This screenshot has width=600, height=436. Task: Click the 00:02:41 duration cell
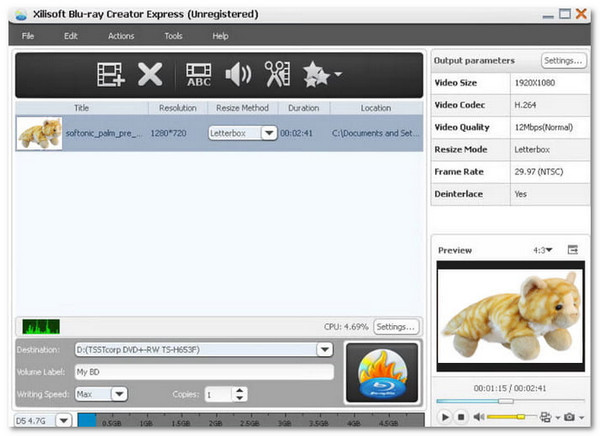pos(297,133)
